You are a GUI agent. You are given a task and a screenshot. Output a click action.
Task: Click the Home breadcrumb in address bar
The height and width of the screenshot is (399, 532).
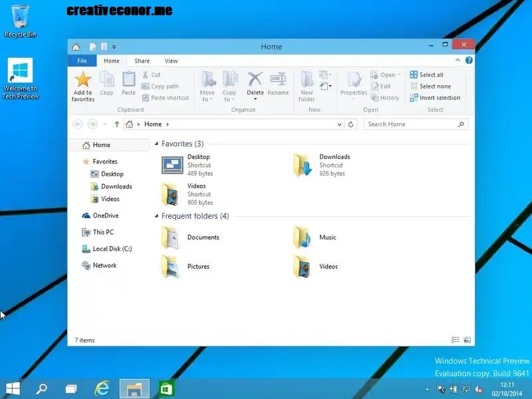[153, 124]
